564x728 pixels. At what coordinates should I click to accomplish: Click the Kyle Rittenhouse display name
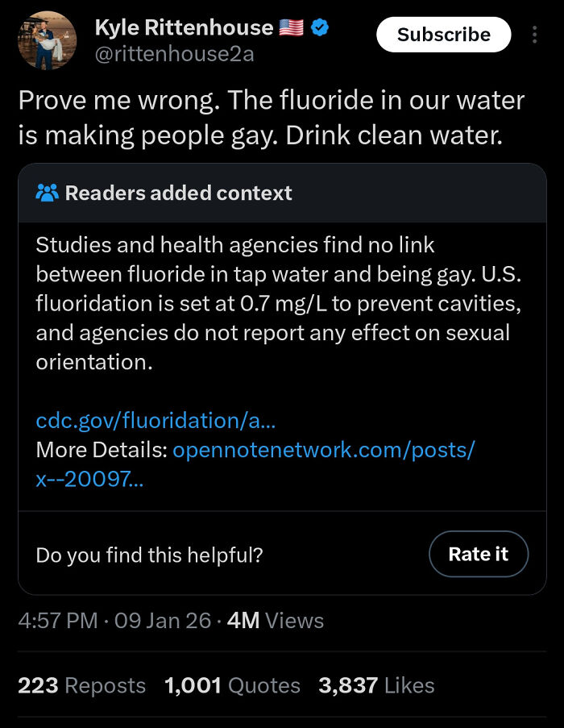tap(183, 27)
